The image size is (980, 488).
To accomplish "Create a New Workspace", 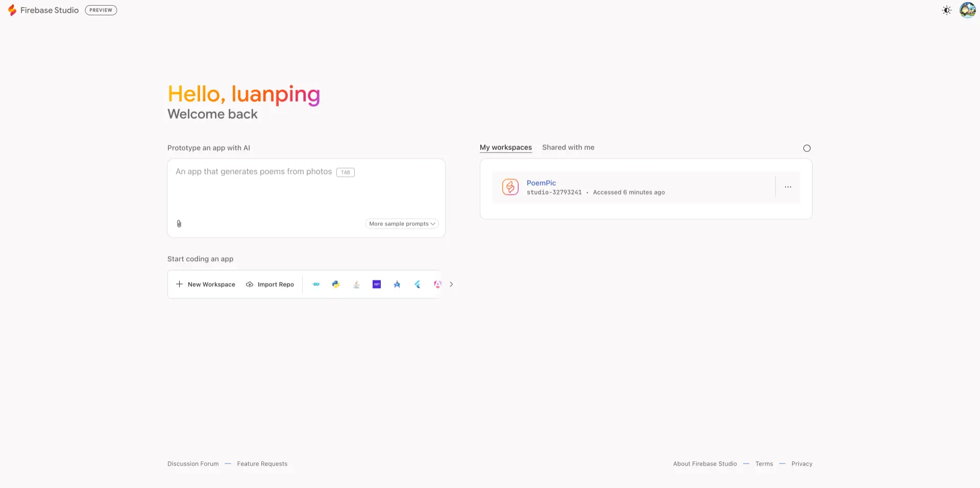I will click(205, 284).
